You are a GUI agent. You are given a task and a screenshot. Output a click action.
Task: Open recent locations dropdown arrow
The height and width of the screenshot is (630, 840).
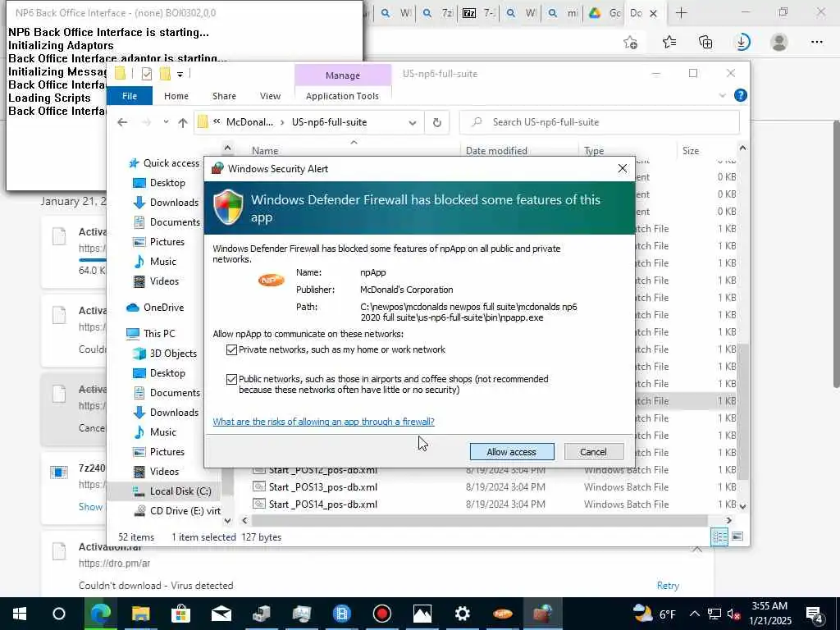166,122
